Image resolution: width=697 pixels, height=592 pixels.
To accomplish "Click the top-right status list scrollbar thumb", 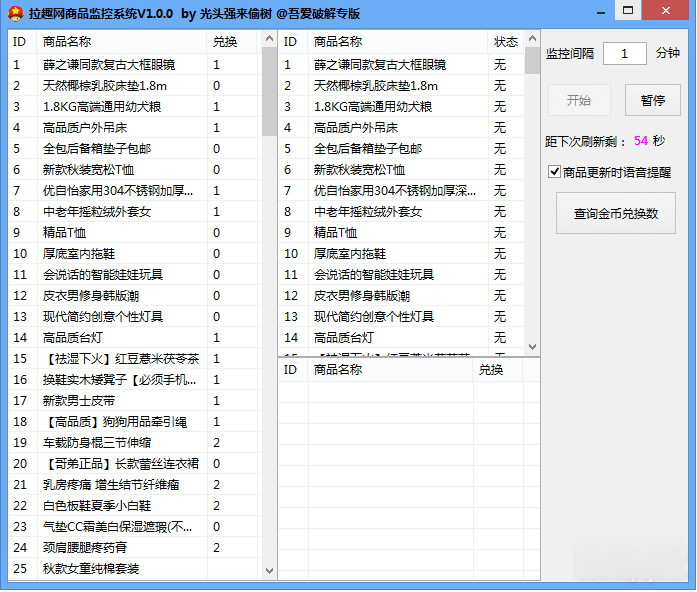I will point(532,62).
